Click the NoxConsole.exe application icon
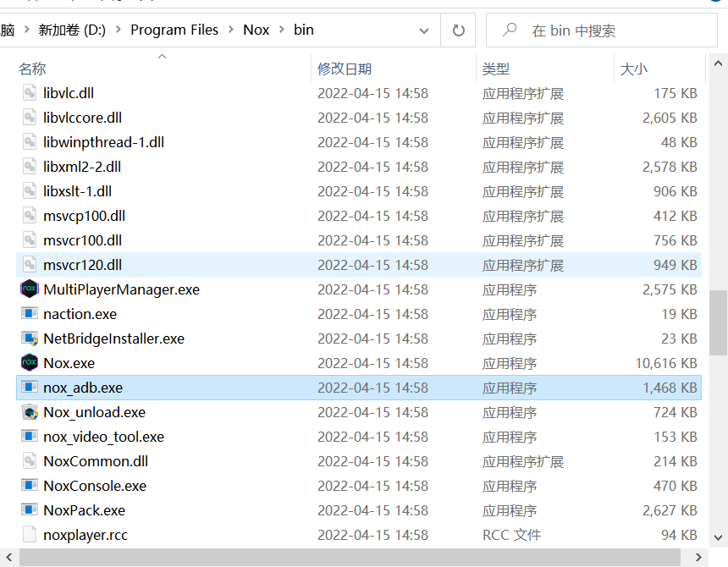728x567 pixels. point(30,486)
